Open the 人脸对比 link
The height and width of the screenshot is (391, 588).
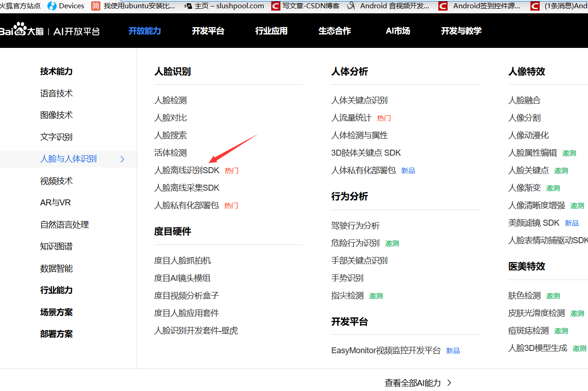click(170, 118)
